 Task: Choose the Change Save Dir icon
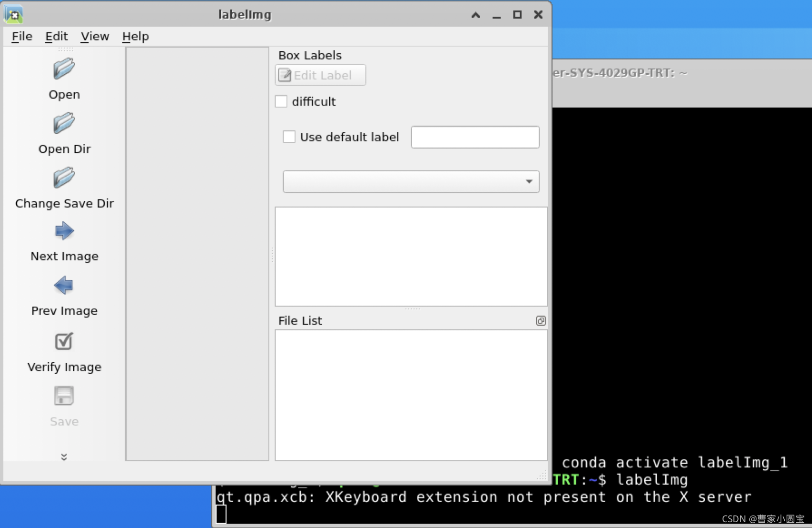pyautogui.click(x=64, y=178)
